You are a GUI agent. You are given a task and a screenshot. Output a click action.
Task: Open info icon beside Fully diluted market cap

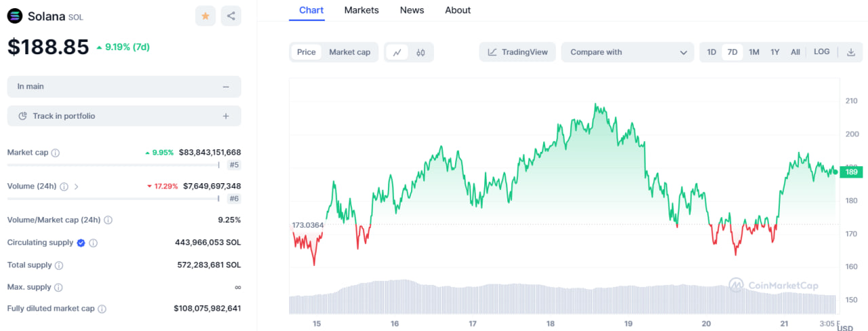pyautogui.click(x=102, y=309)
